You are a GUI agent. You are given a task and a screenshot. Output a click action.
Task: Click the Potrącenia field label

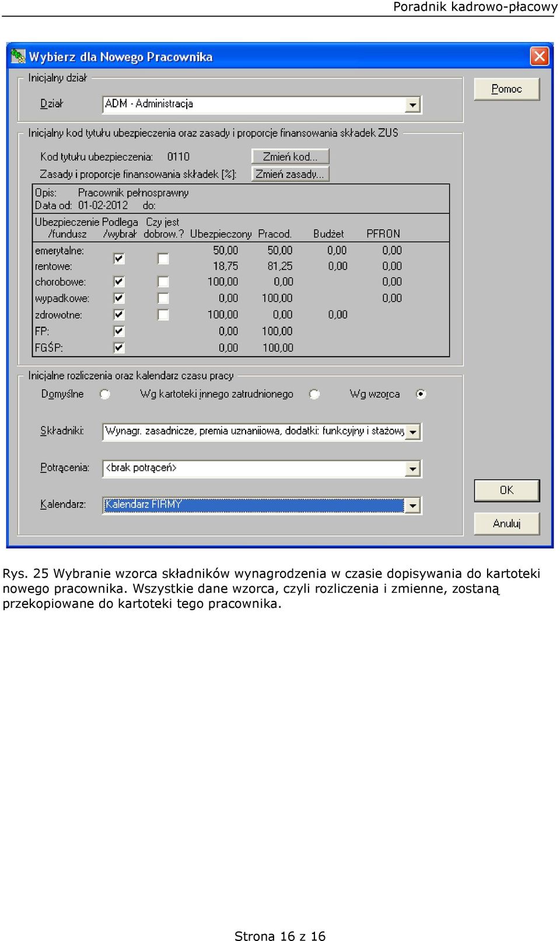[x=65, y=468]
